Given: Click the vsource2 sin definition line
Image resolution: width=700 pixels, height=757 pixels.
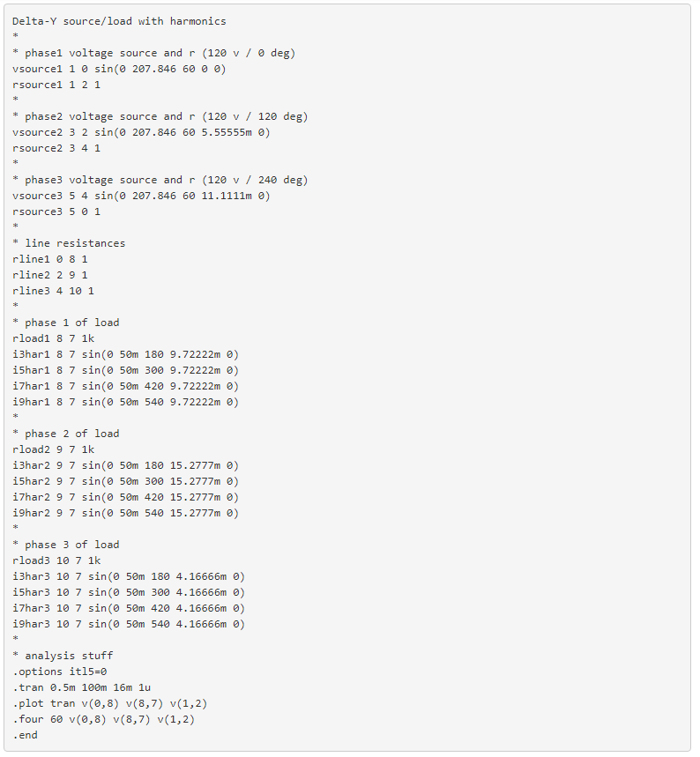Looking at the screenshot, I should point(141,132).
